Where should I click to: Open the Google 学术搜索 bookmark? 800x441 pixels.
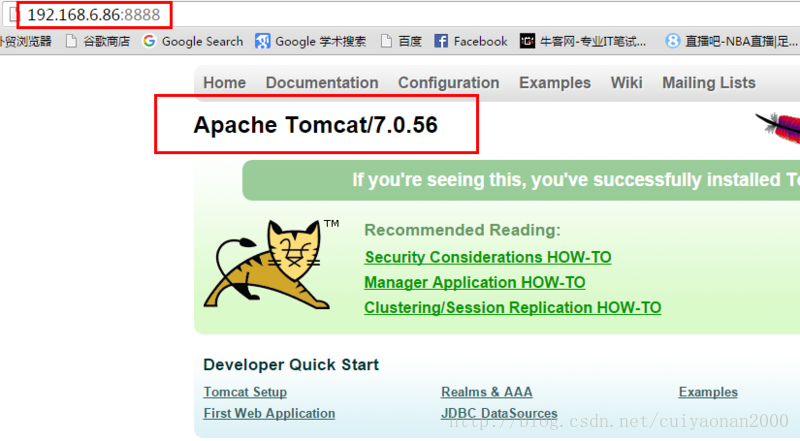click(x=311, y=41)
